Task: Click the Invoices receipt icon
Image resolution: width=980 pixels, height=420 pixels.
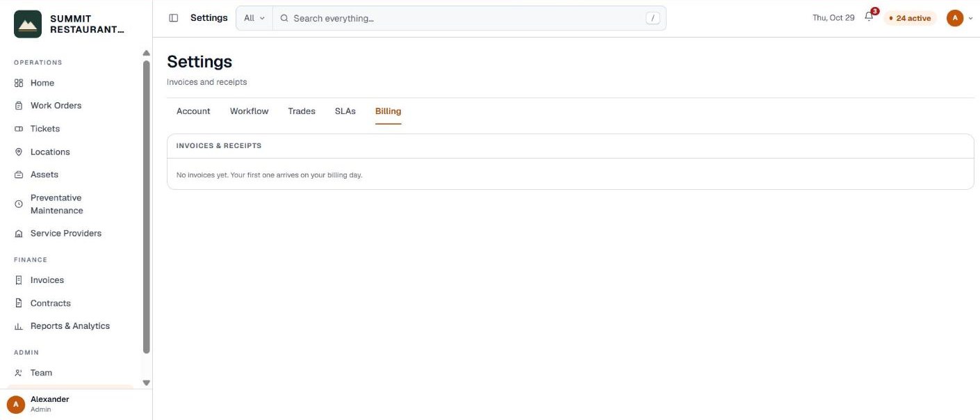Action: coord(19,280)
